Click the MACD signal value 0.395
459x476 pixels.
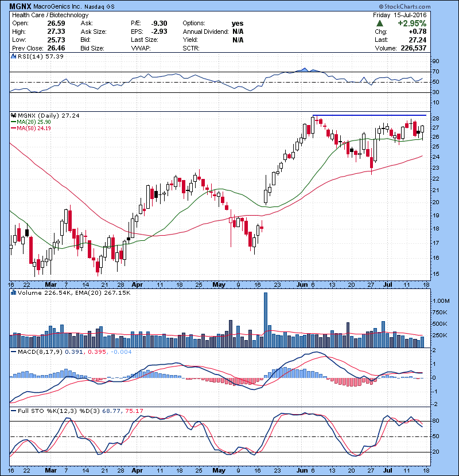[x=97, y=352]
